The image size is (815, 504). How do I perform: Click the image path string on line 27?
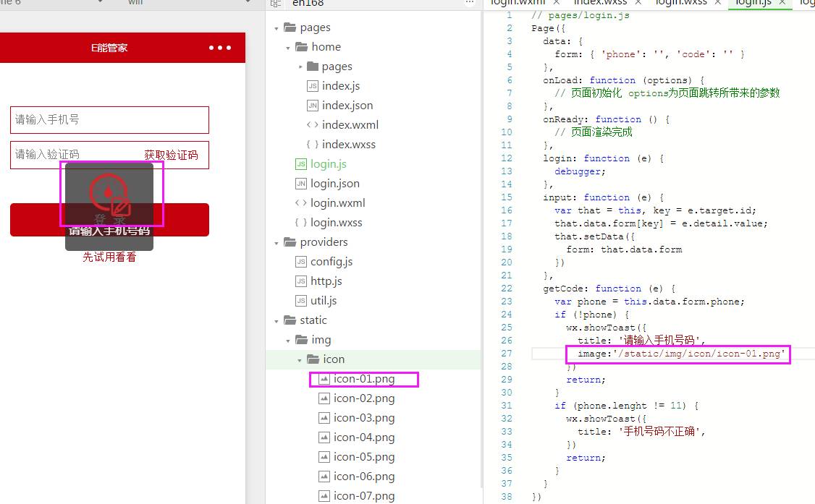coord(700,354)
